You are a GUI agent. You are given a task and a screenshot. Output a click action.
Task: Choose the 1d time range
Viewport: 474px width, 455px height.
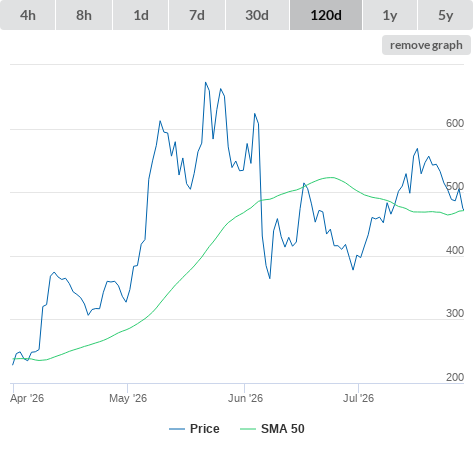pos(141,15)
